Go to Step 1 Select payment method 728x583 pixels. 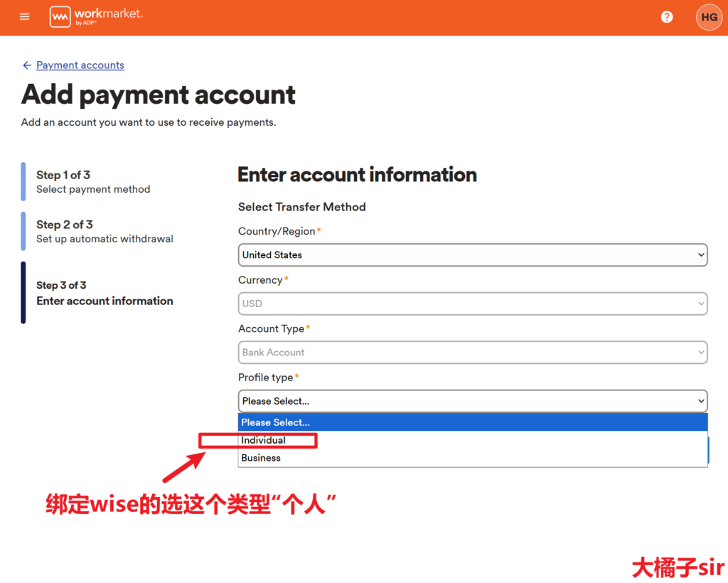click(x=93, y=182)
